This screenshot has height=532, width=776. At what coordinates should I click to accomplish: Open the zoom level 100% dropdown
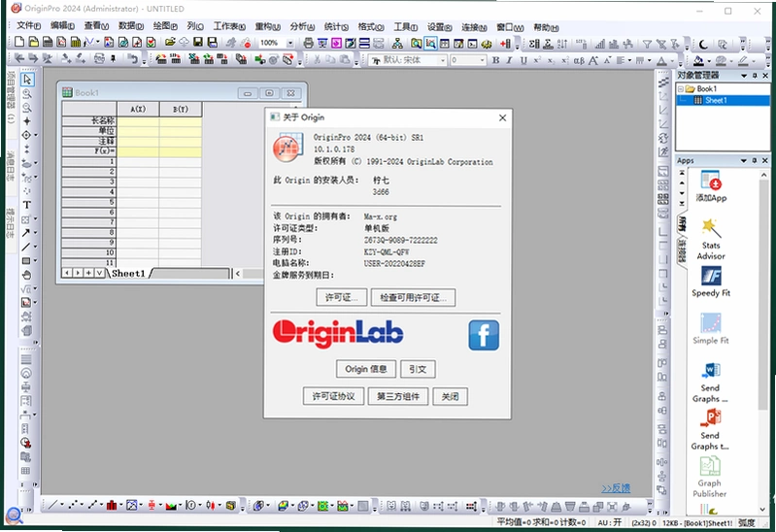click(x=290, y=43)
